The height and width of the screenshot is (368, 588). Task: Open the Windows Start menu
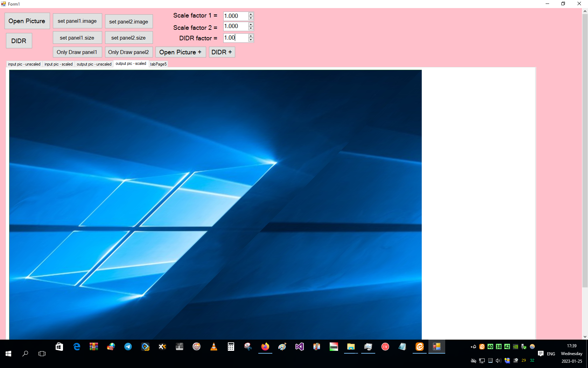[x=8, y=354]
